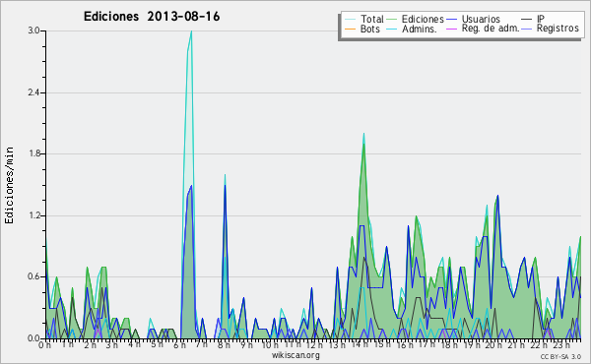Select the Registros legend label
591x364 pixels.
(x=558, y=29)
